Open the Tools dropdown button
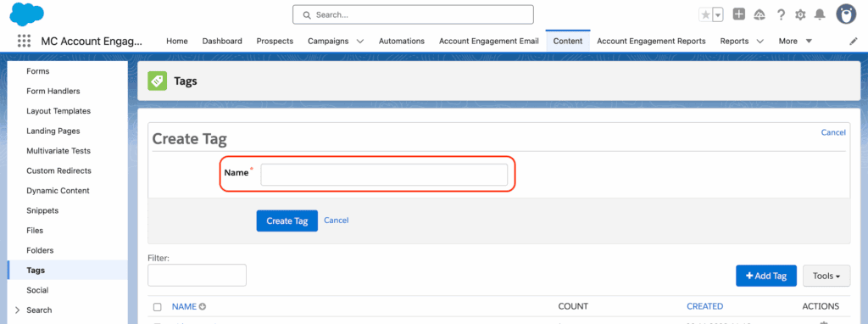The height and width of the screenshot is (324, 868). pyautogui.click(x=826, y=276)
